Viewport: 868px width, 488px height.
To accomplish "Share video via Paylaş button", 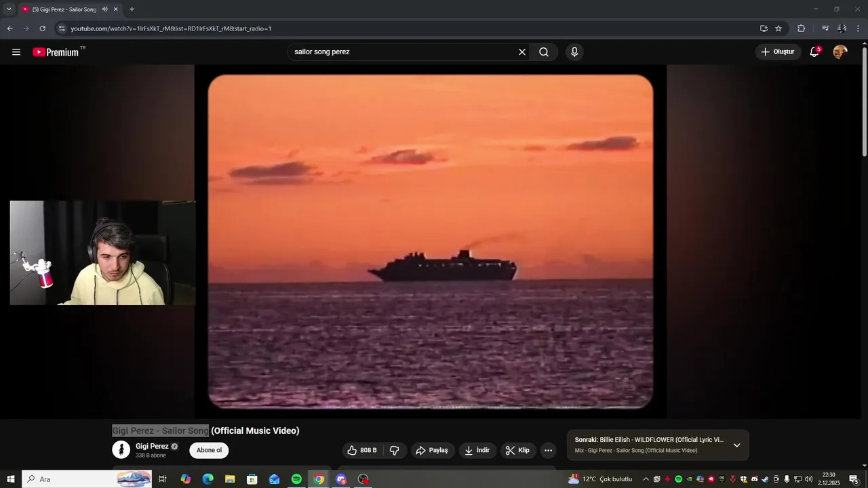I will point(432,450).
